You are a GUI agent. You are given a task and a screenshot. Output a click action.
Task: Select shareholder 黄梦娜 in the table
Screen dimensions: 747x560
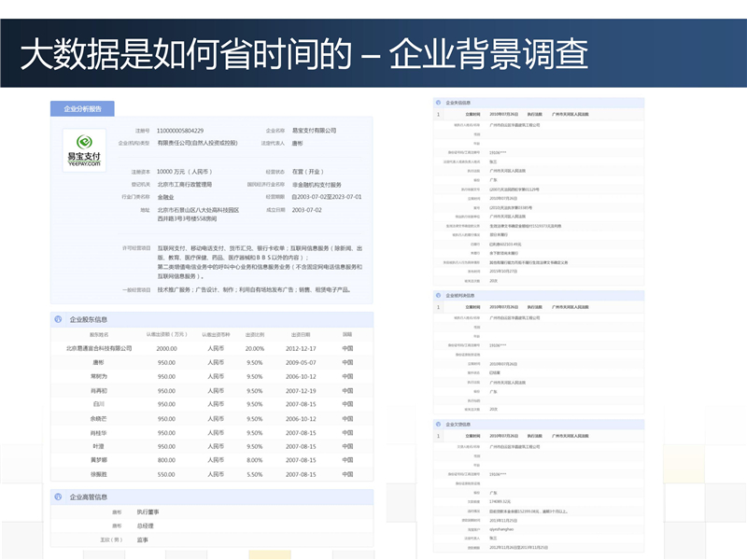click(99, 460)
